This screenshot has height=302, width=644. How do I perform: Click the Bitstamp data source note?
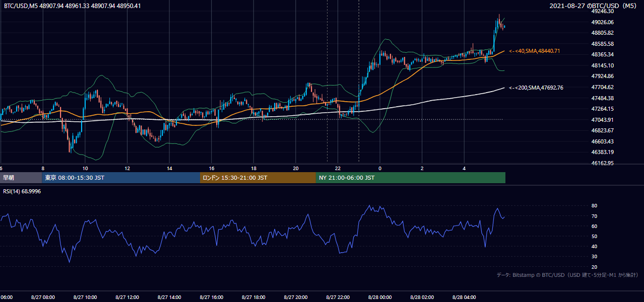(x=567, y=275)
